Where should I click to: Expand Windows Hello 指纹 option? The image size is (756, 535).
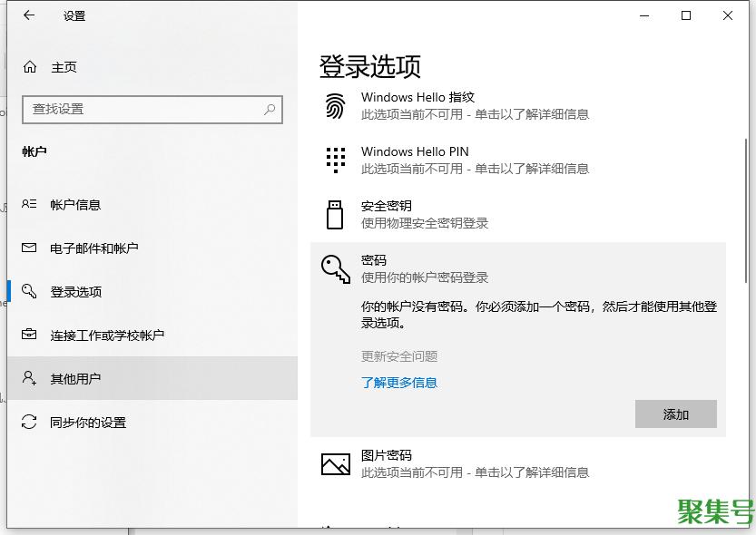tap(518, 106)
